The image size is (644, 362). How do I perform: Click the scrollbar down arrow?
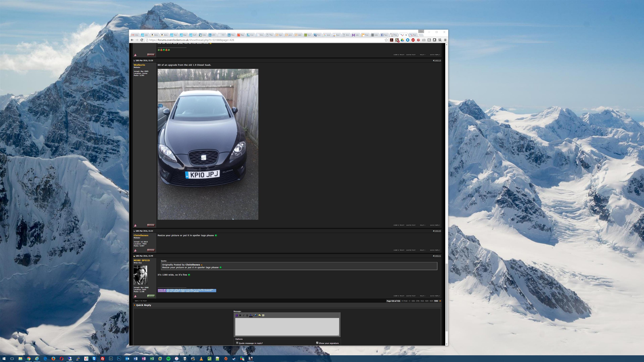447,344
